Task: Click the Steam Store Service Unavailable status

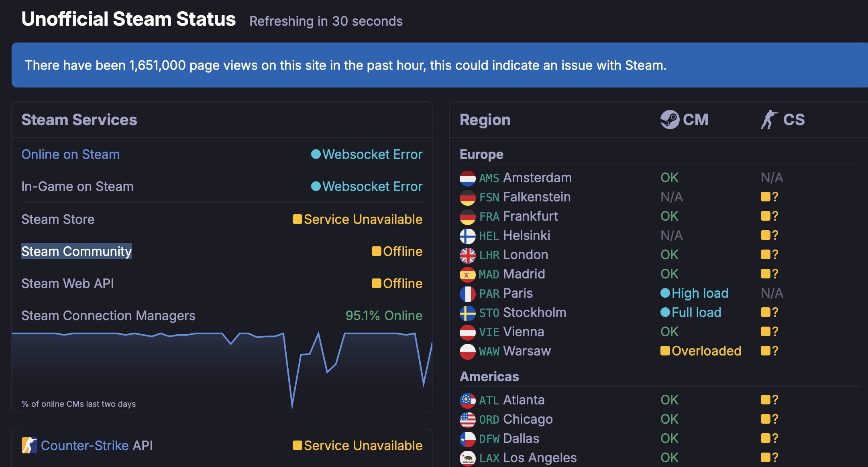Action: click(x=357, y=219)
